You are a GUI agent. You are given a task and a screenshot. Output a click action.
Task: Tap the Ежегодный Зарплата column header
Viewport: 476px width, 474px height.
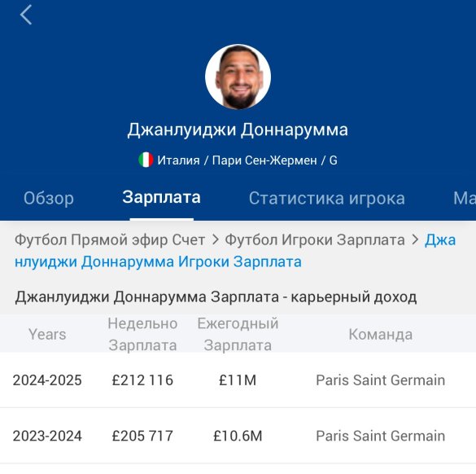[238, 334]
